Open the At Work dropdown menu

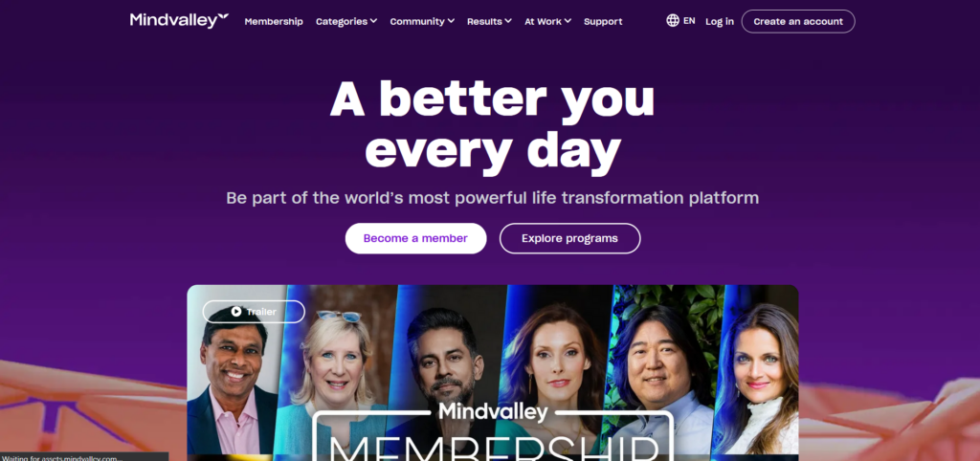pos(547,21)
